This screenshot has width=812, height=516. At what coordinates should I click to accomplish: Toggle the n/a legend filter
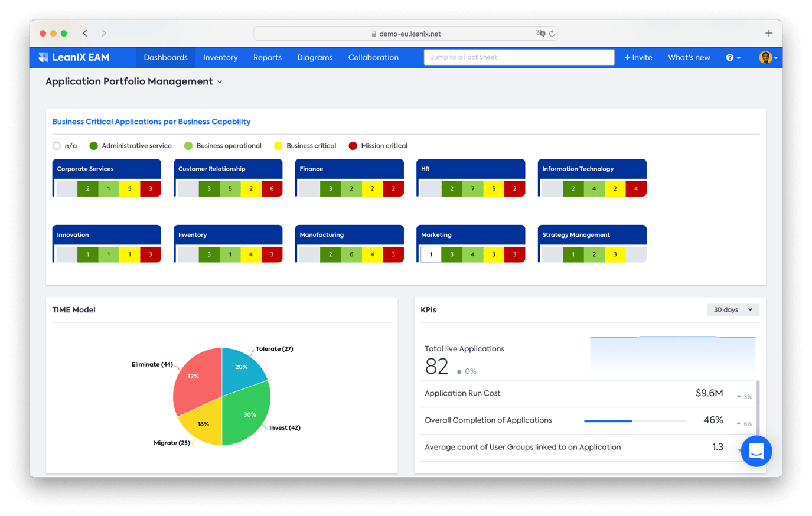tap(56, 146)
